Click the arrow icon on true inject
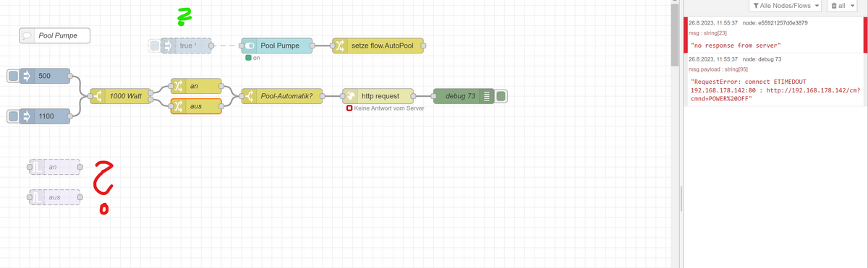 [x=168, y=46]
